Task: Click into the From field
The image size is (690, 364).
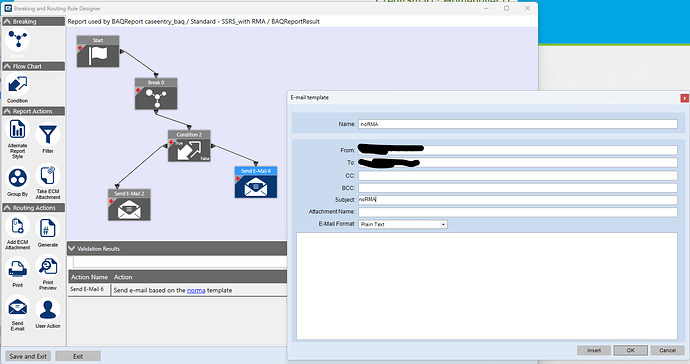Action: pos(518,150)
